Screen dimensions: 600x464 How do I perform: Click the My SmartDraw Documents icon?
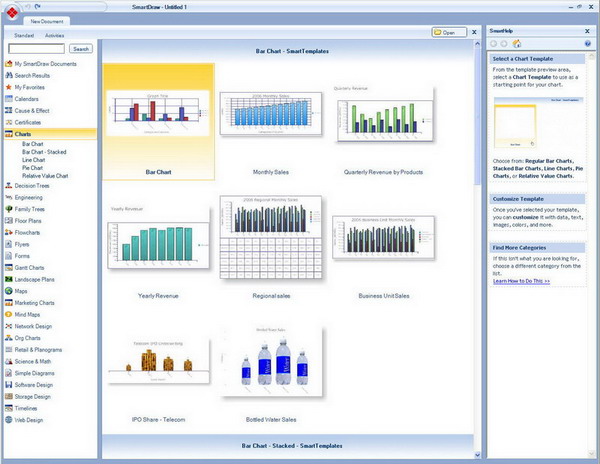pyautogui.click(x=8, y=64)
